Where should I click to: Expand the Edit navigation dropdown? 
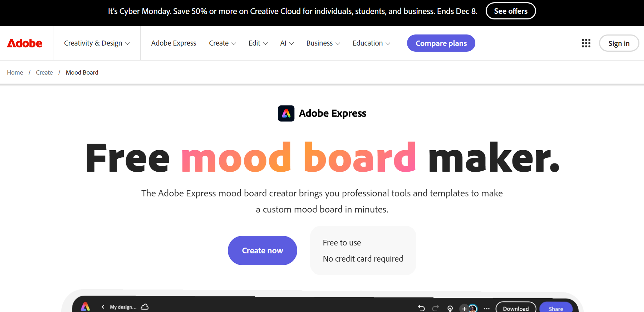[258, 43]
